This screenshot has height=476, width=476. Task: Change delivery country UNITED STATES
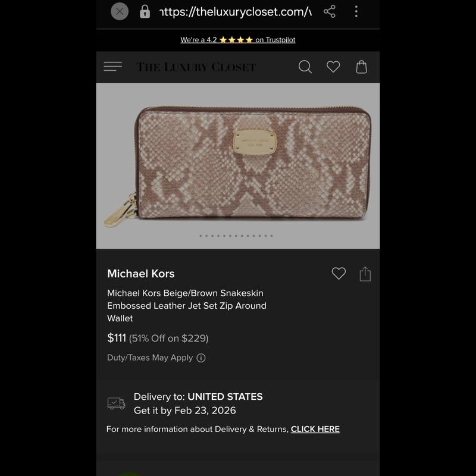click(x=225, y=396)
